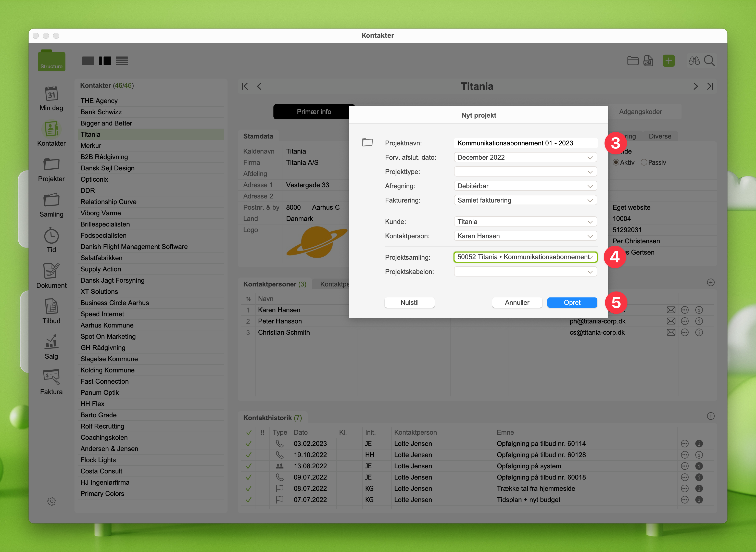Click the binoculars find icon
Viewport: 756px width, 552px height.
(x=694, y=61)
